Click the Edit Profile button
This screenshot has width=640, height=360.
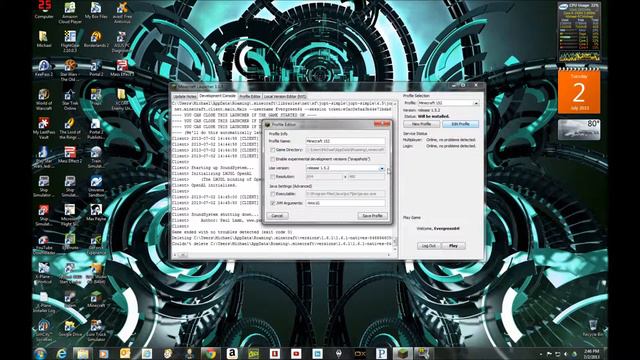tap(460, 124)
